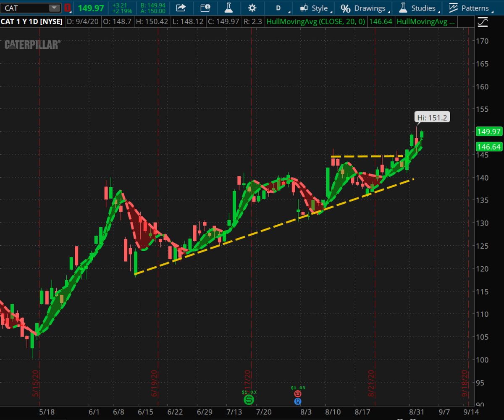504x420 pixels.
Task: Click the blue conference call bulb icon
Action: click(298, 402)
